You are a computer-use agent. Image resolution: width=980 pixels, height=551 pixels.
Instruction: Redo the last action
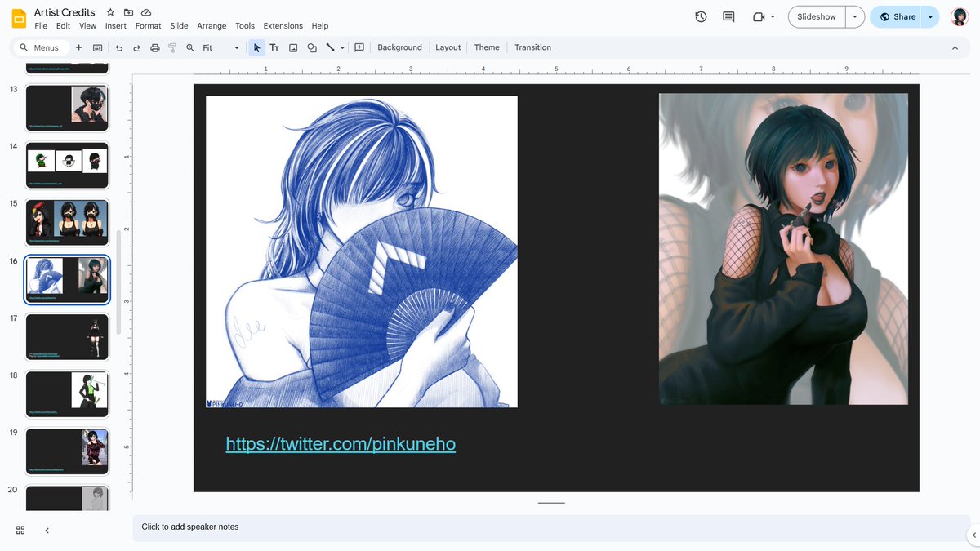[x=137, y=47]
